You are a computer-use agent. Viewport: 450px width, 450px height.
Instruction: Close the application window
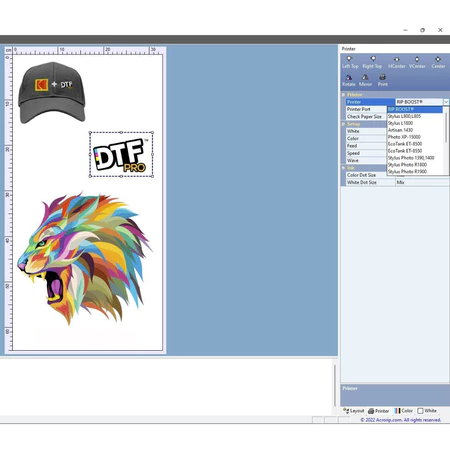[x=440, y=30]
